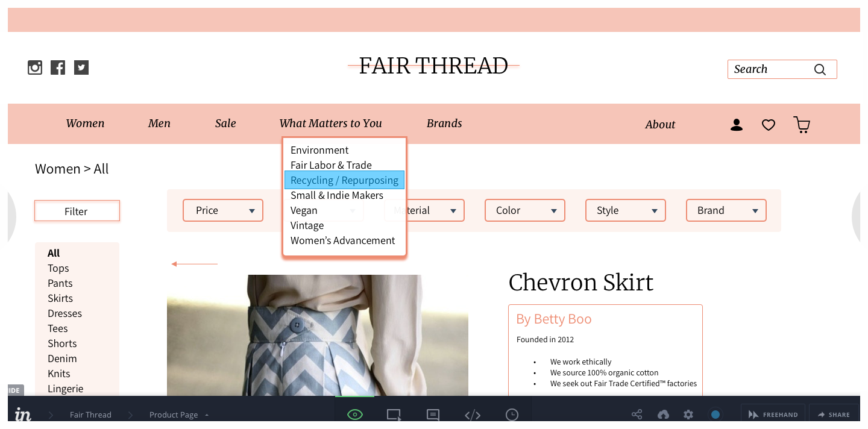Click the back arrow above the product image
The width and height of the screenshot is (868, 429).
(x=194, y=264)
